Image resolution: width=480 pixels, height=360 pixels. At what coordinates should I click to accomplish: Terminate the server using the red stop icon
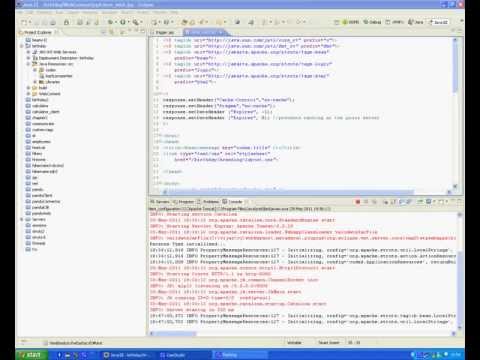tap(358, 202)
